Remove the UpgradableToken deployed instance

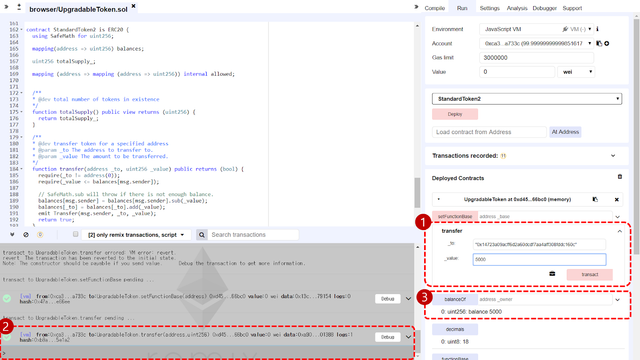pyautogui.click(x=616, y=200)
